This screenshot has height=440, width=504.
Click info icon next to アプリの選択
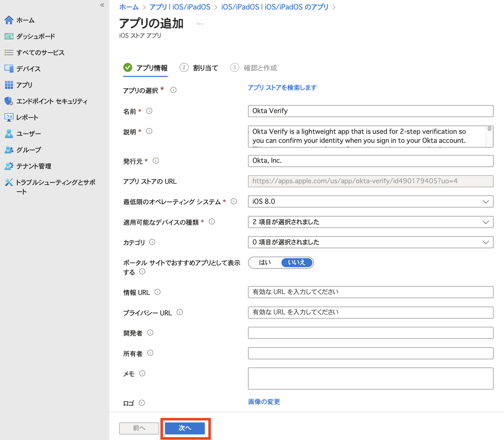173,90
